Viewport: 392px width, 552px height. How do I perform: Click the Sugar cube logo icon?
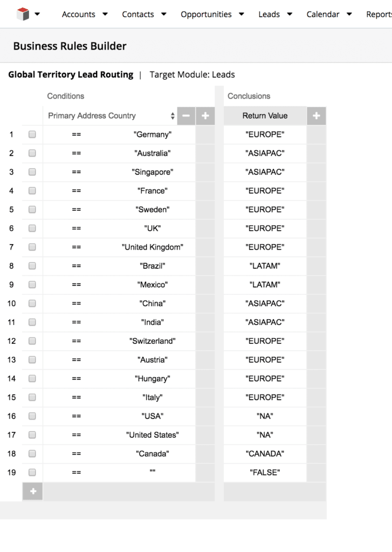(23, 14)
